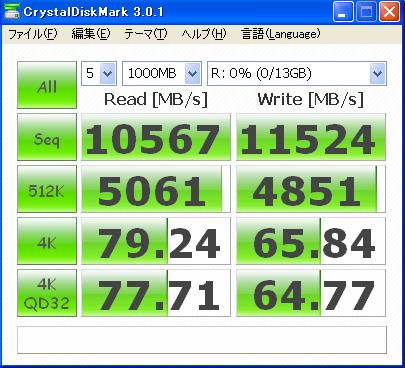Viewport: 405px width, 368px height.
Task: Click the Write [MB/s] column header
Action: (x=311, y=99)
